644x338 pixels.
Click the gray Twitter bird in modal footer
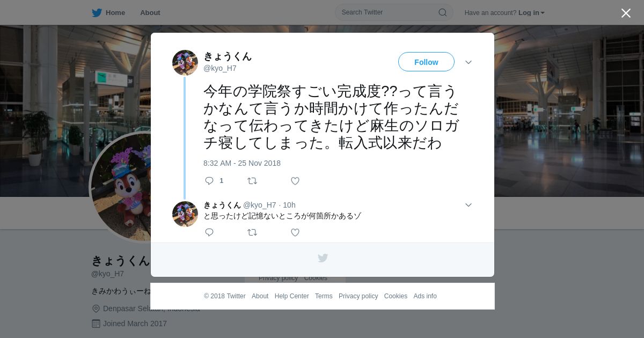[323, 258]
